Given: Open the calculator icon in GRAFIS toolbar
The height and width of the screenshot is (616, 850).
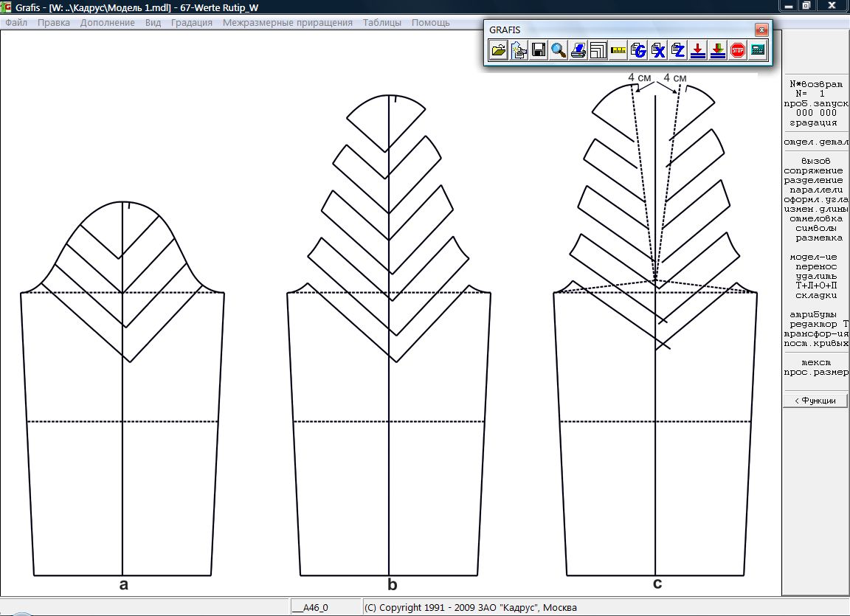Looking at the screenshot, I should 758,51.
